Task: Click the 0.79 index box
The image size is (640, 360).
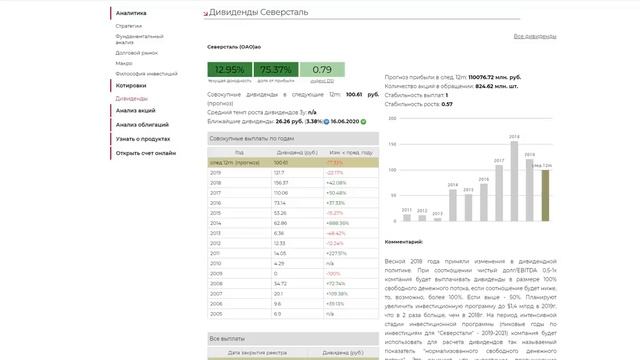Action: click(x=322, y=69)
